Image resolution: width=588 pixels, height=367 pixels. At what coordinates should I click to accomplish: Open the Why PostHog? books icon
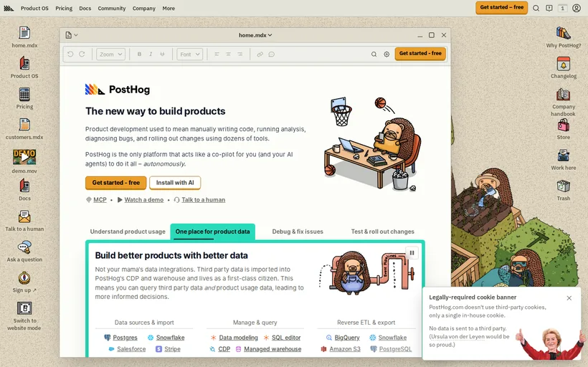click(x=563, y=33)
